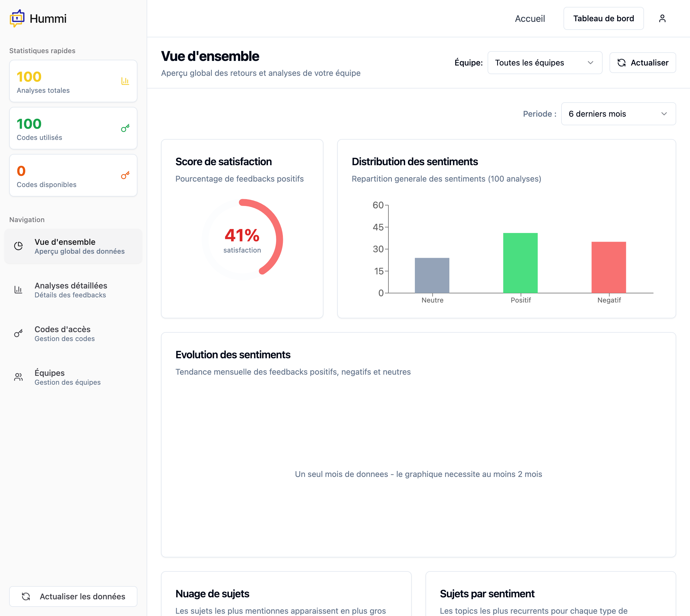The width and height of the screenshot is (690, 616).
Task: Click the Hummi logo icon
Action: pos(17,18)
